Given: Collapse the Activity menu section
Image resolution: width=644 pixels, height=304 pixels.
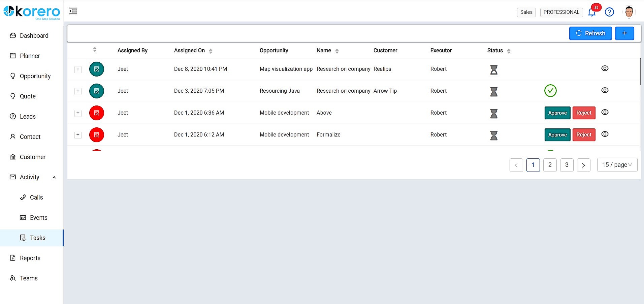Looking at the screenshot, I should [54, 177].
